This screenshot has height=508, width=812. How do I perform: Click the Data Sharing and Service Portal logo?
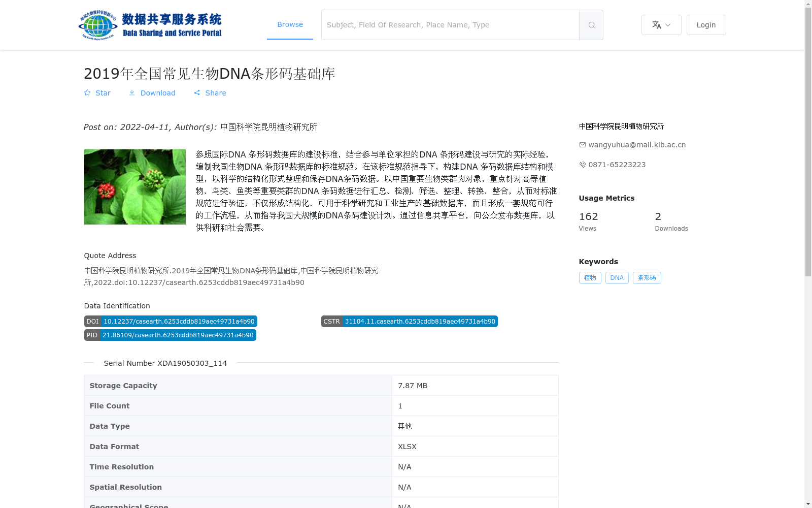tap(150, 25)
